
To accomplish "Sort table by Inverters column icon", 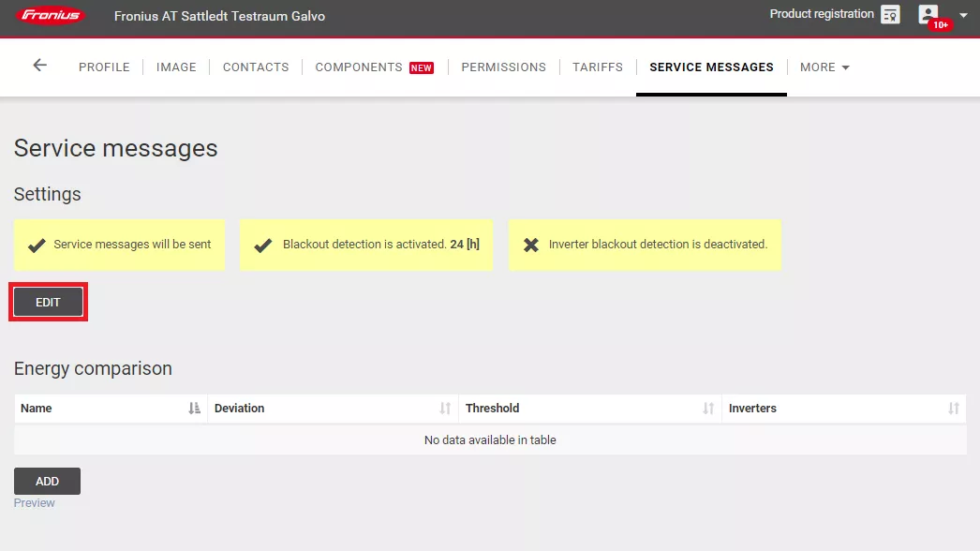I will 954,409.
